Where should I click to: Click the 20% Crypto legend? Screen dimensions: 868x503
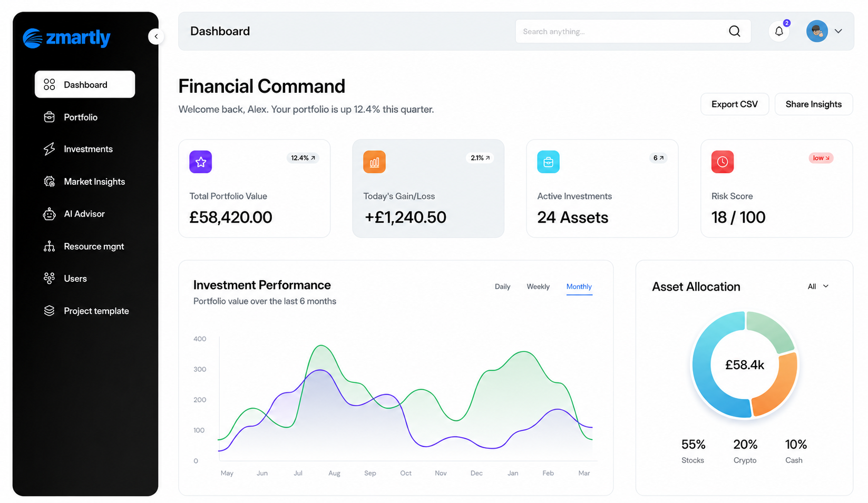[x=745, y=451]
